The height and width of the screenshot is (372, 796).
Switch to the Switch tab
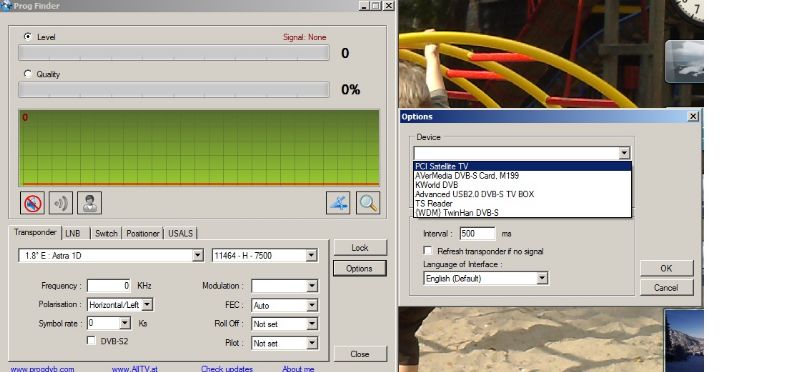pyautogui.click(x=107, y=233)
